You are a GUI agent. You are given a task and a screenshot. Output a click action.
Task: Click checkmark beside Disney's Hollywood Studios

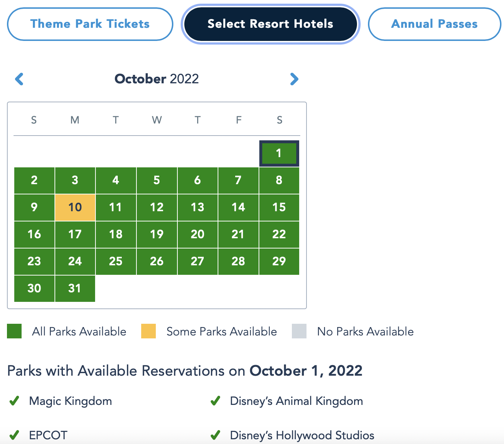215,435
